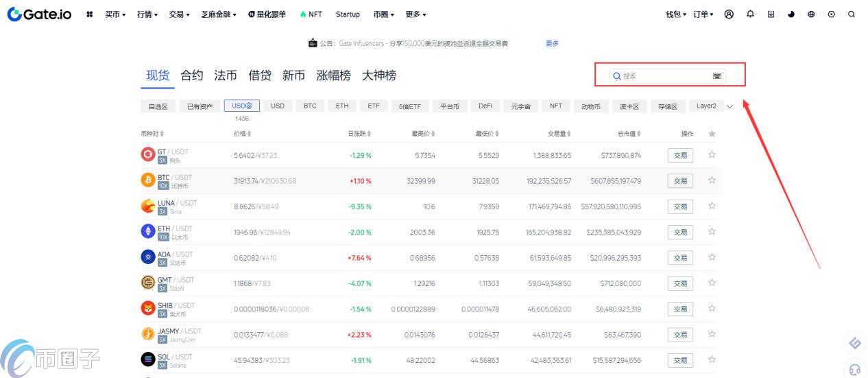Click 交易 button for BTC/USDT row

(x=680, y=180)
